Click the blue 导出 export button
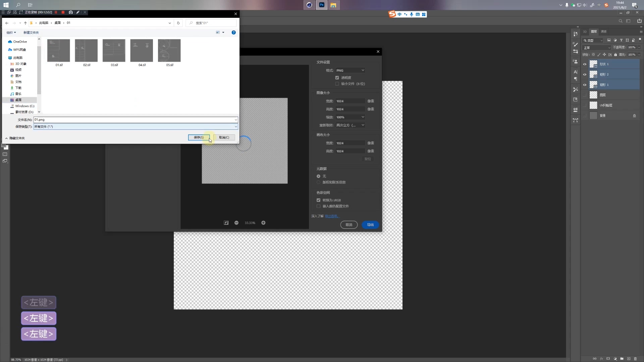This screenshot has width=644, height=362. coord(370,225)
